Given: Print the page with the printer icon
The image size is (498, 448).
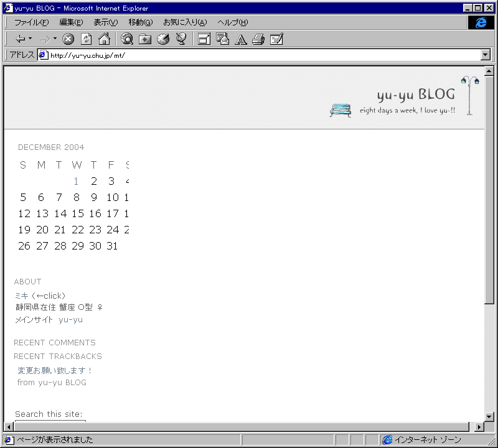Looking at the screenshot, I should point(258,39).
